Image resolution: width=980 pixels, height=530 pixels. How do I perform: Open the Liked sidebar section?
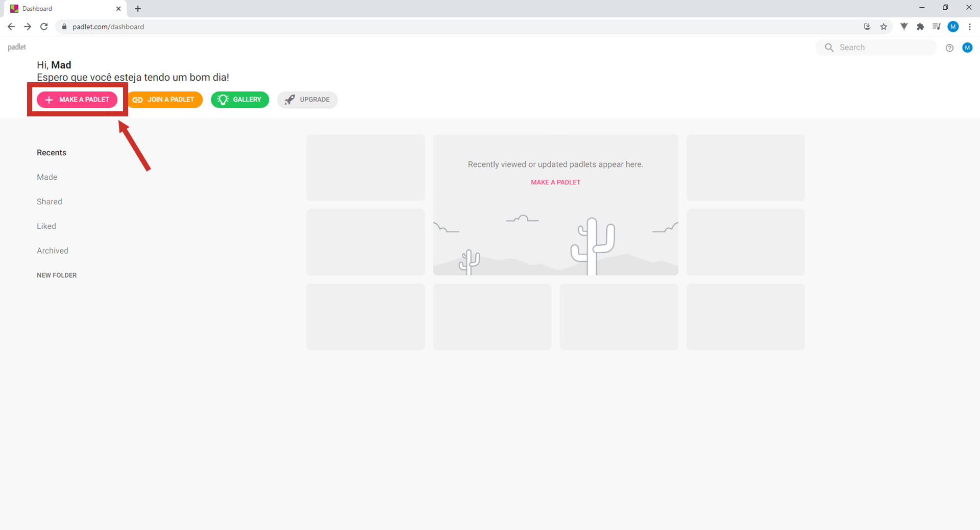tap(46, 226)
